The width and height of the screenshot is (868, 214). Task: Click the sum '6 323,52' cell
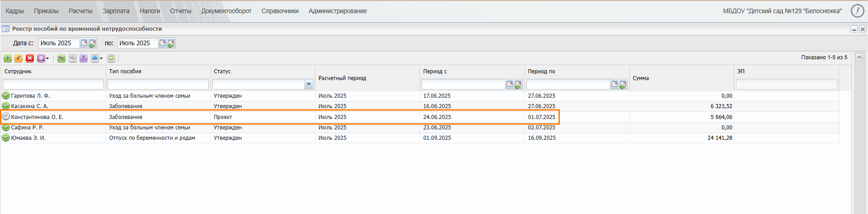point(721,106)
